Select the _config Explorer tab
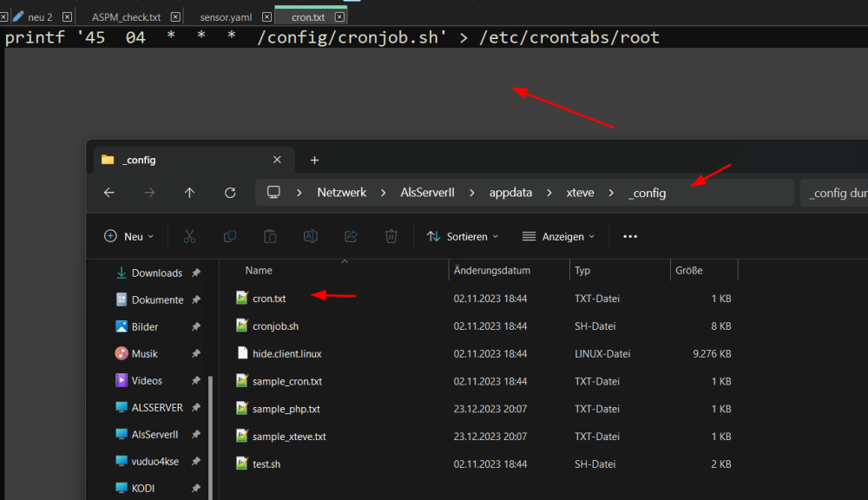This screenshot has width=868, height=500. tap(194, 160)
